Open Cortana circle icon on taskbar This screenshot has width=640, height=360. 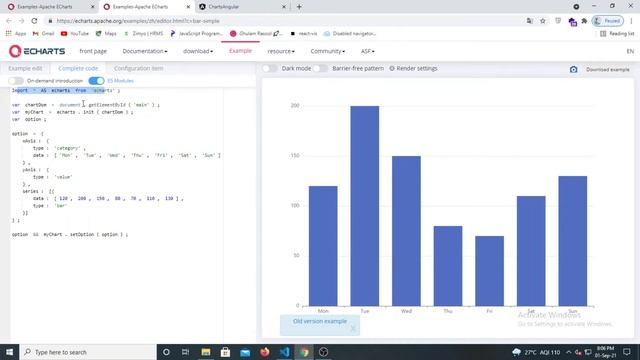(x=166, y=352)
